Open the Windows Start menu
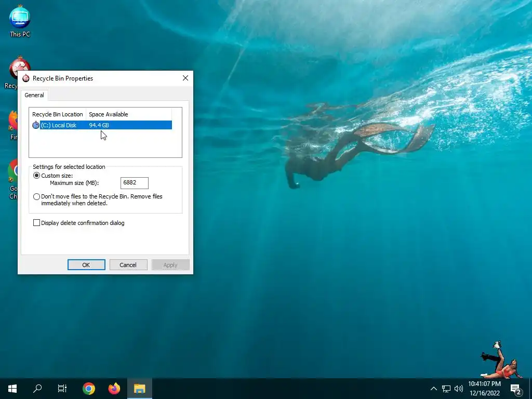532x399 pixels. coord(12,389)
